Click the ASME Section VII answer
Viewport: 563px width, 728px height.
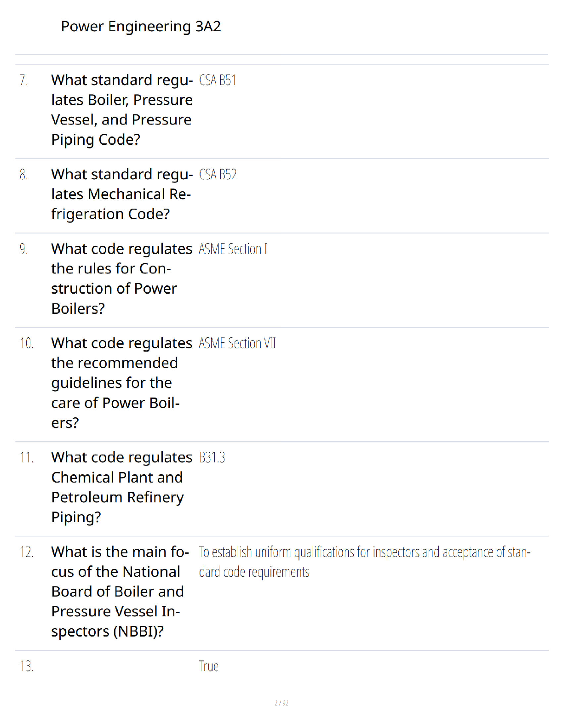(x=237, y=343)
